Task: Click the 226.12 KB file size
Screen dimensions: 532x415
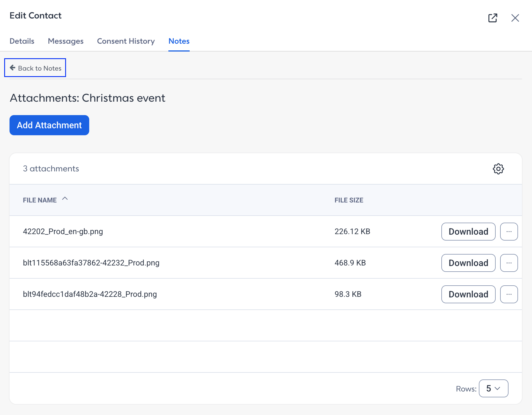Action: [352, 232]
